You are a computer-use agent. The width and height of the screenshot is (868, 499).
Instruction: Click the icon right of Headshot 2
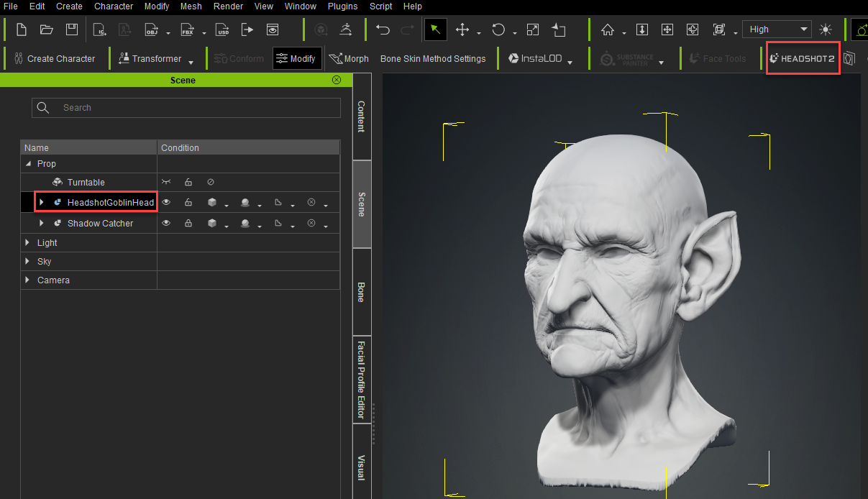pyautogui.click(x=849, y=58)
